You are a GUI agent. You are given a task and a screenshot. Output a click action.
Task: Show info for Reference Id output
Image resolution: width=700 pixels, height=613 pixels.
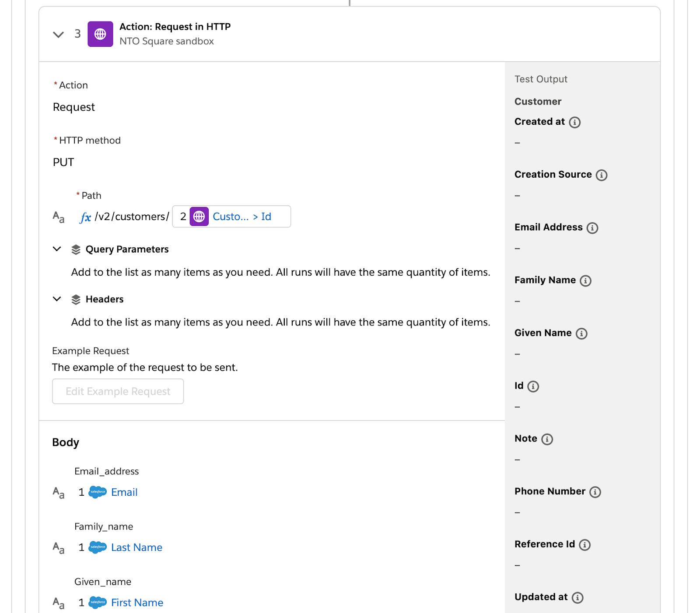584,545
